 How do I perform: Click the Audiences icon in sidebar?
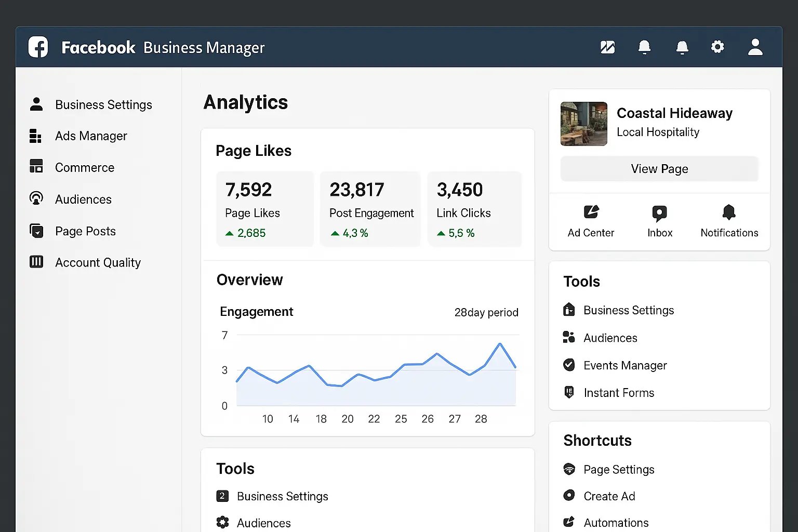(36, 198)
